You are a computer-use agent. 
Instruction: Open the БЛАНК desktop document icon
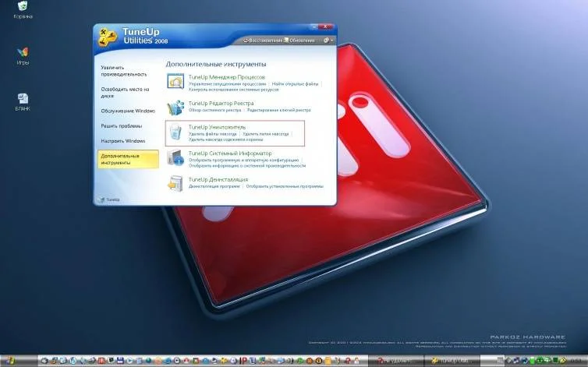click(x=23, y=99)
